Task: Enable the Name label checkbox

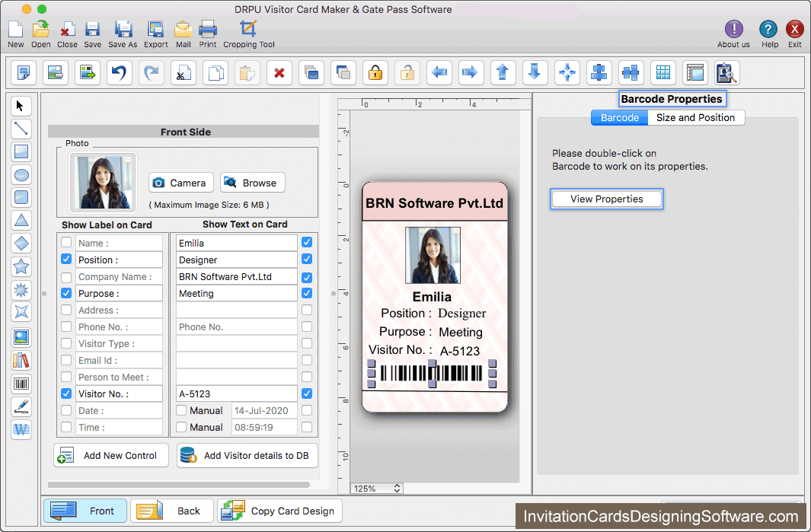Action: click(x=66, y=243)
